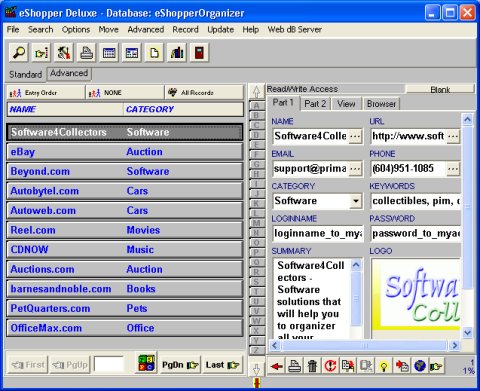Open the Advanced menu
Screen dimensions: 480x391
pyautogui.click(x=146, y=30)
